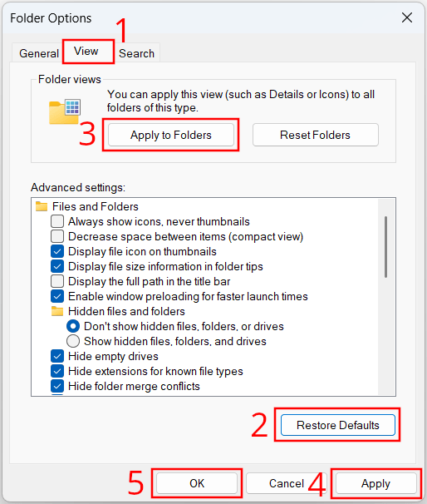Image resolution: width=427 pixels, height=504 pixels.
Task: Uncheck Hide extensions for known file types
Action: coord(57,371)
